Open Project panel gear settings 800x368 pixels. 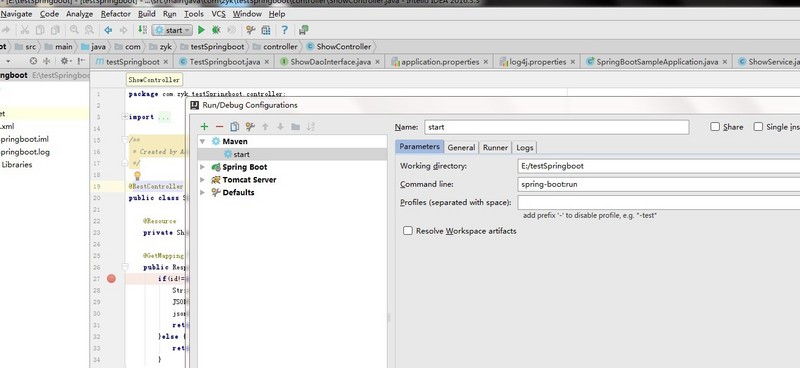click(65, 61)
